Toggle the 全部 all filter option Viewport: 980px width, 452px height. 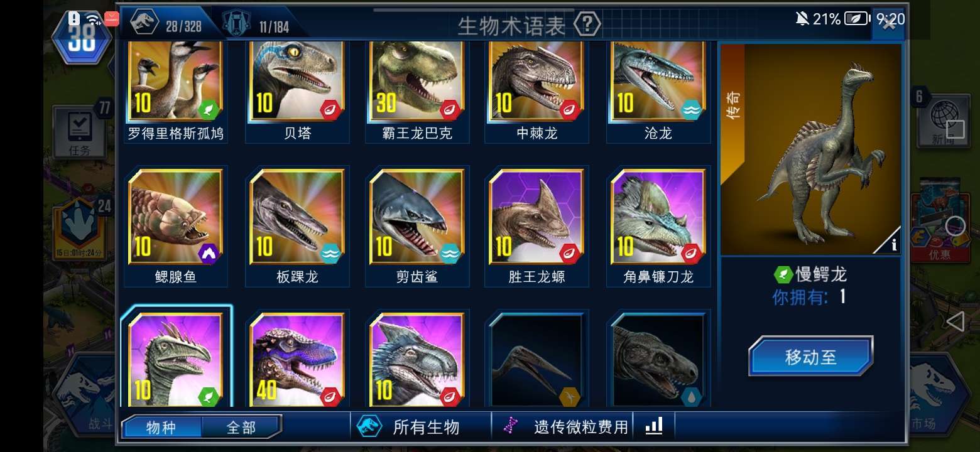(241, 428)
